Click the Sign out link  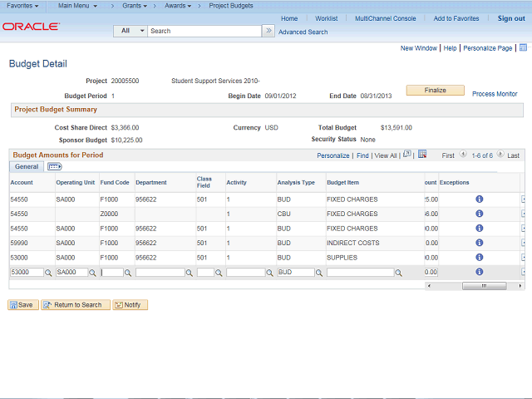click(x=511, y=18)
